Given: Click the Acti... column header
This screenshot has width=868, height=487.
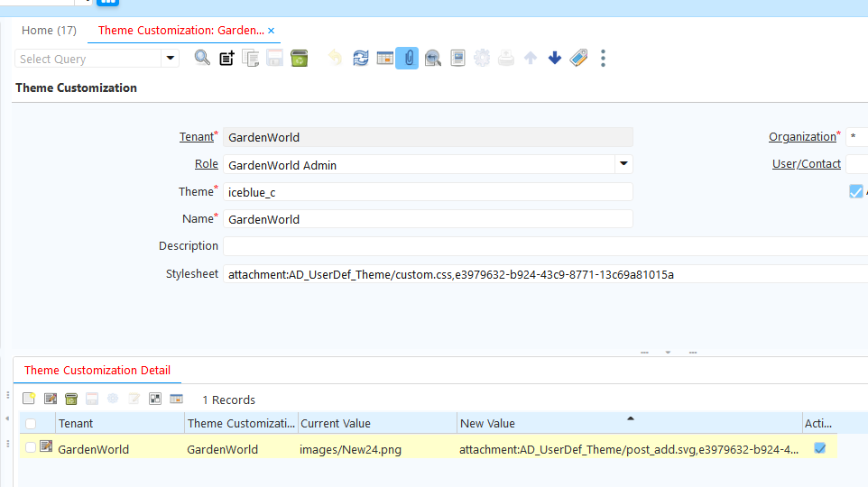Looking at the screenshot, I should point(820,423).
